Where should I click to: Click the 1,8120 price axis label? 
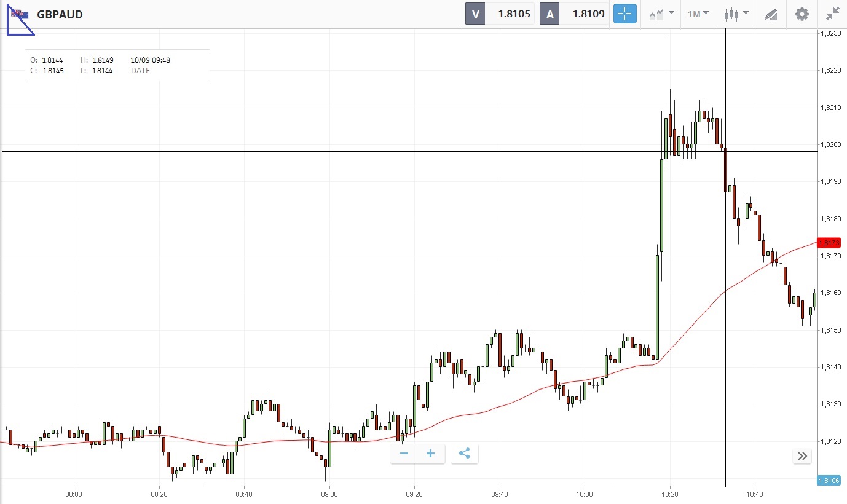pos(830,441)
